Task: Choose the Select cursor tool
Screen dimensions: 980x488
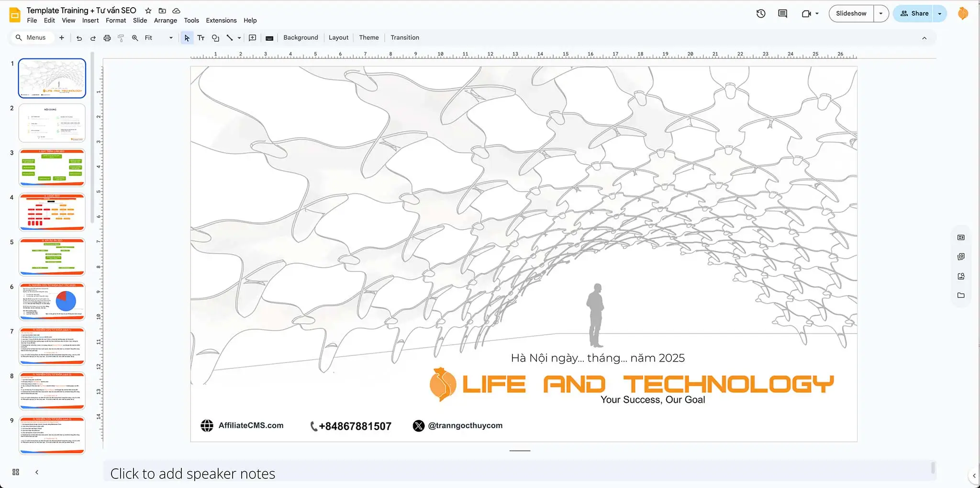Action: coord(187,38)
